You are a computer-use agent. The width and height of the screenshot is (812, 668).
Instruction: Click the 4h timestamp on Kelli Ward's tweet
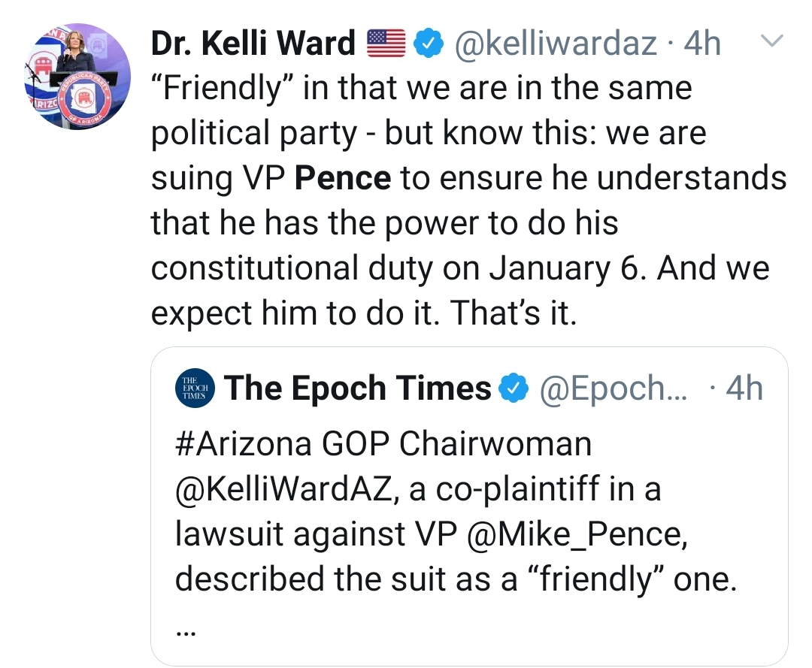pyautogui.click(x=701, y=44)
